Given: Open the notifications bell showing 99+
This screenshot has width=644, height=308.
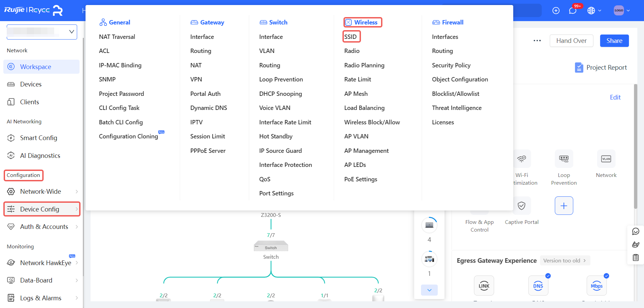Looking at the screenshot, I should [572, 10].
